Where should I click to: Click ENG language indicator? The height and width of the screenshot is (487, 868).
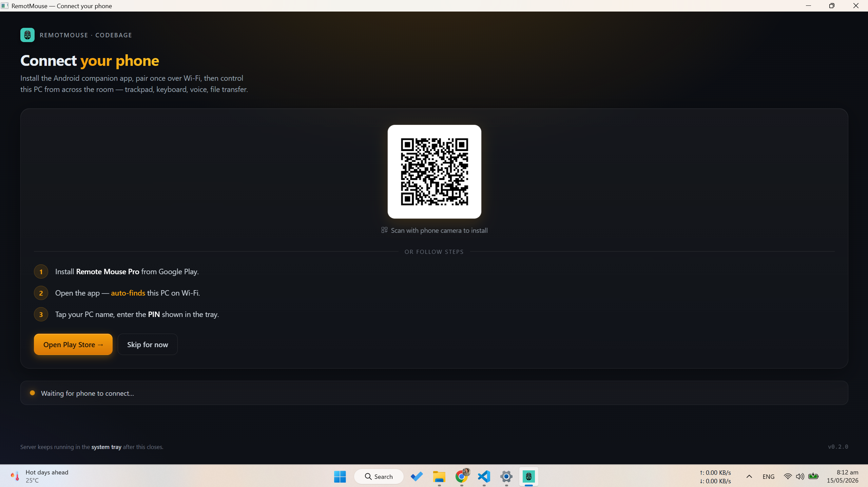[768, 476]
